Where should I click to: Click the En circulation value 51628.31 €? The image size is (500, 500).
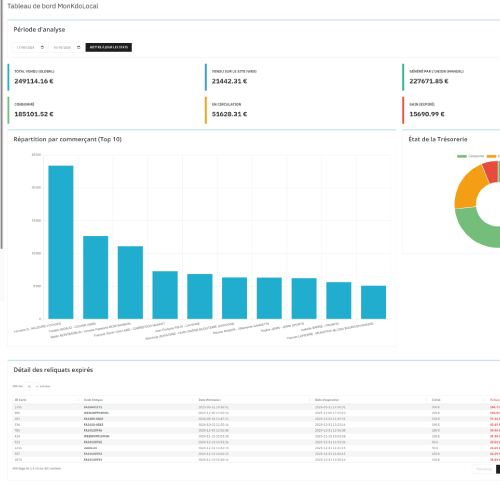229,114
